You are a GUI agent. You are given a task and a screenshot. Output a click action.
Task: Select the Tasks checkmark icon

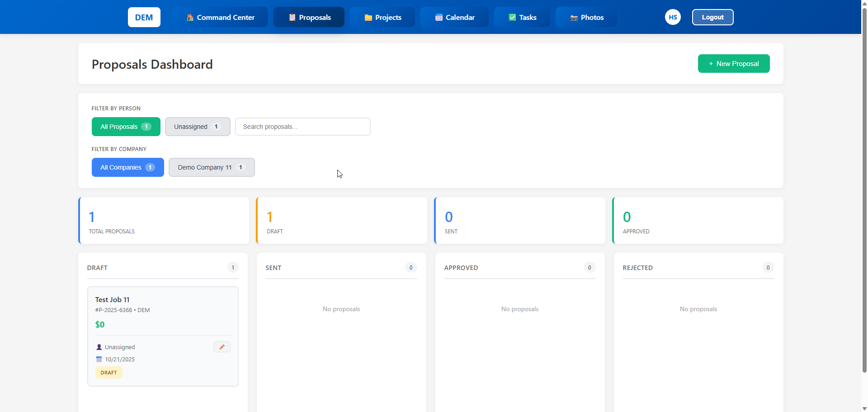512,17
